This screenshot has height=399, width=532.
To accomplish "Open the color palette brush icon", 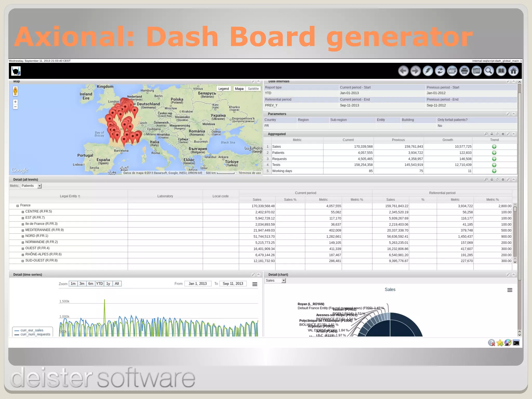I will pos(508,343).
